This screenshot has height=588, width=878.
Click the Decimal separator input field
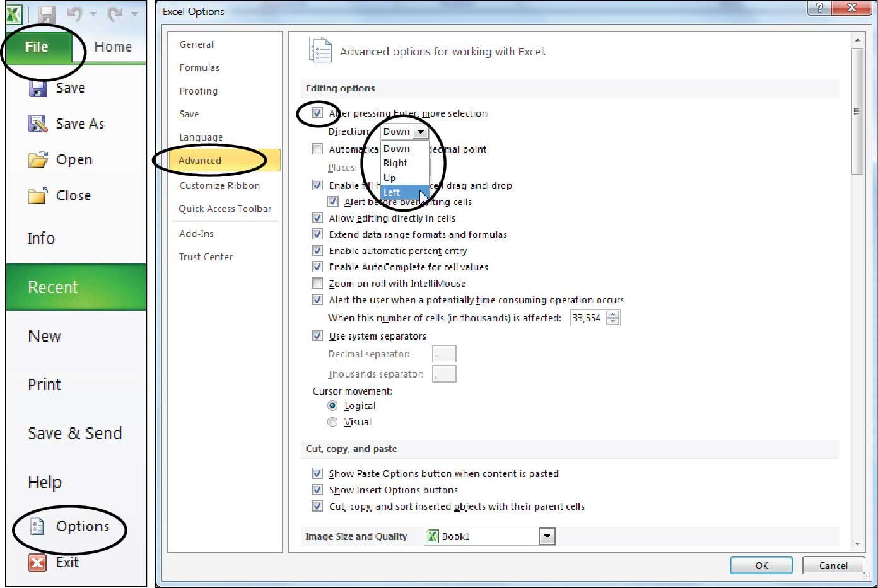tap(444, 354)
